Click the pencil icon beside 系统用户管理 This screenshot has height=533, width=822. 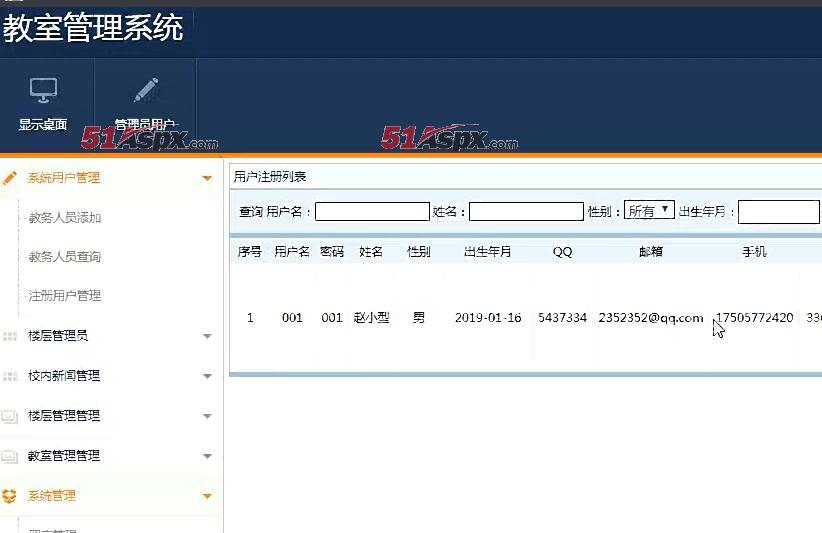click(9, 178)
